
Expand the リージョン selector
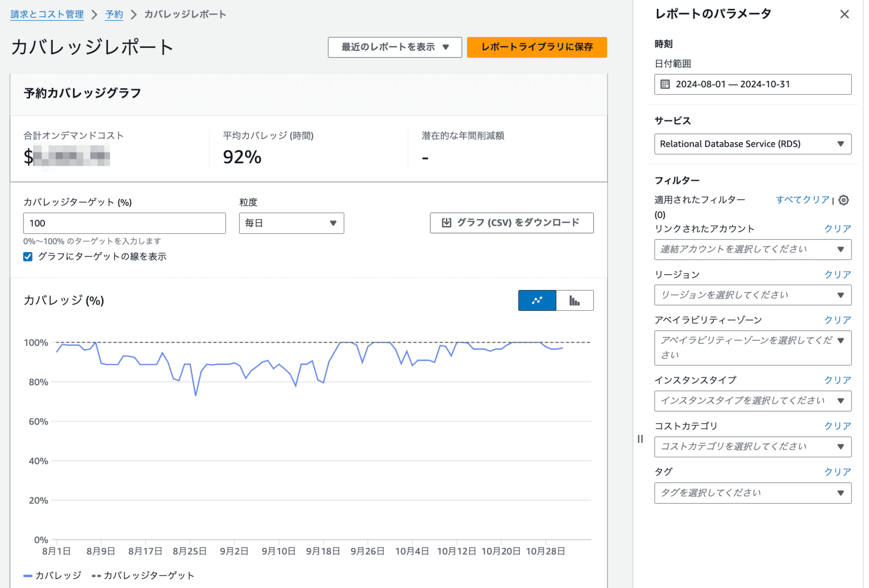pyautogui.click(x=753, y=295)
